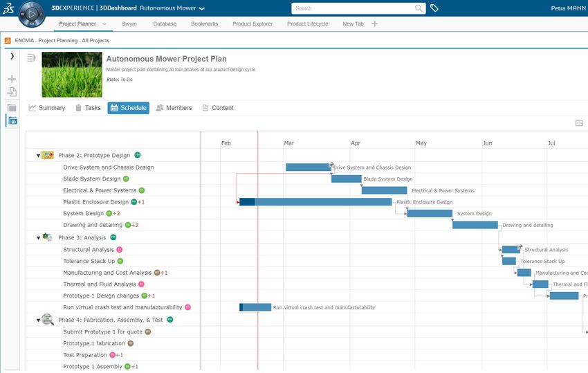The height and width of the screenshot is (373, 588).
Task: Select System Design Gantt bar
Action: point(430,214)
